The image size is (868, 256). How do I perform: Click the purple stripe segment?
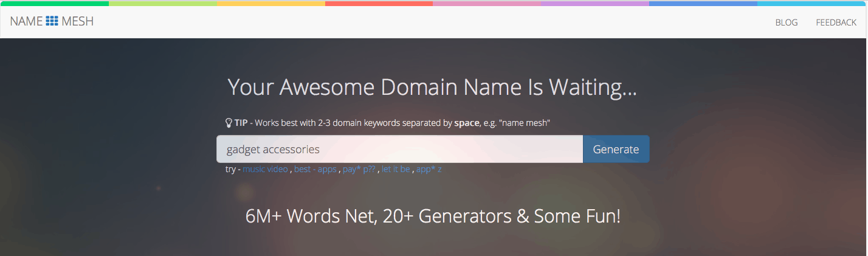595,3
